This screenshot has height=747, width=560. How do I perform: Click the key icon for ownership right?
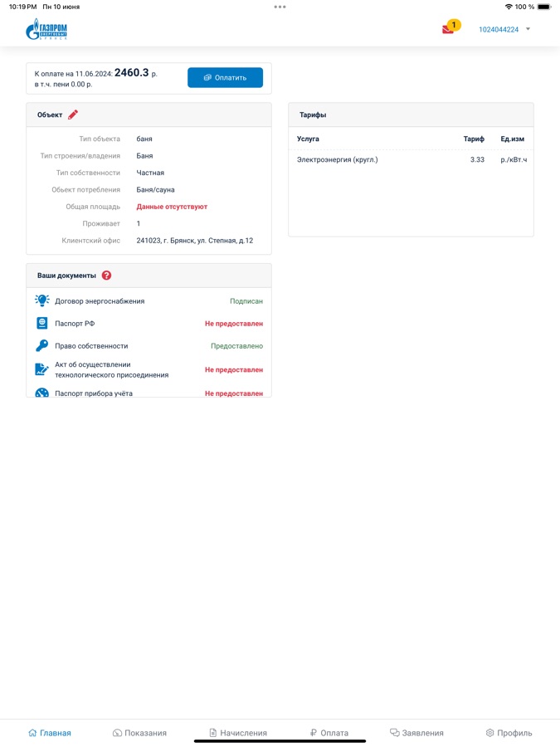click(42, 346)
